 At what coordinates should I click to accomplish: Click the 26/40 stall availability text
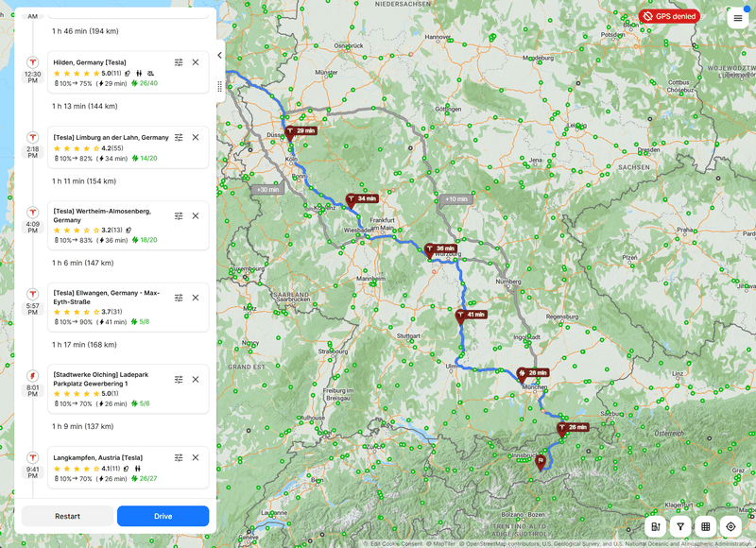[x=148, y=83]
